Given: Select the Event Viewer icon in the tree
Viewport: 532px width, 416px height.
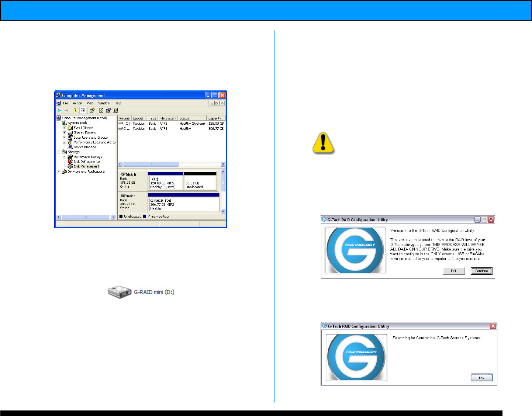Looking at the screenshot, I should (x=70, y=128).
